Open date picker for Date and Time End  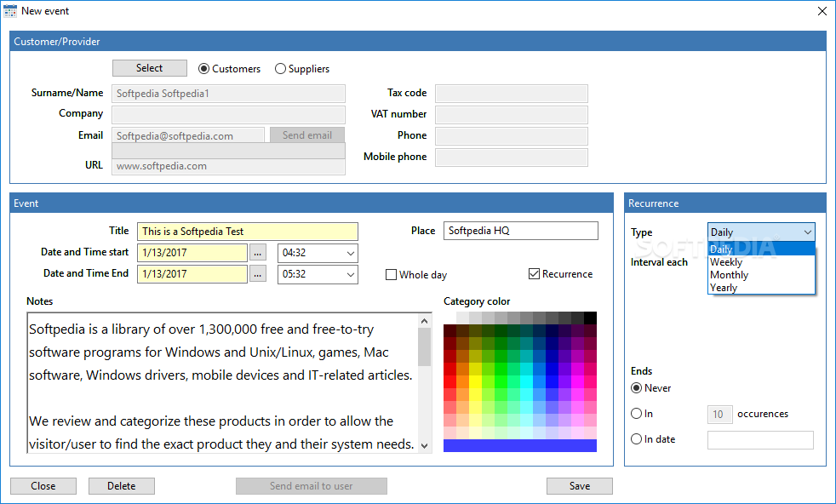click(x=257, y=274)
